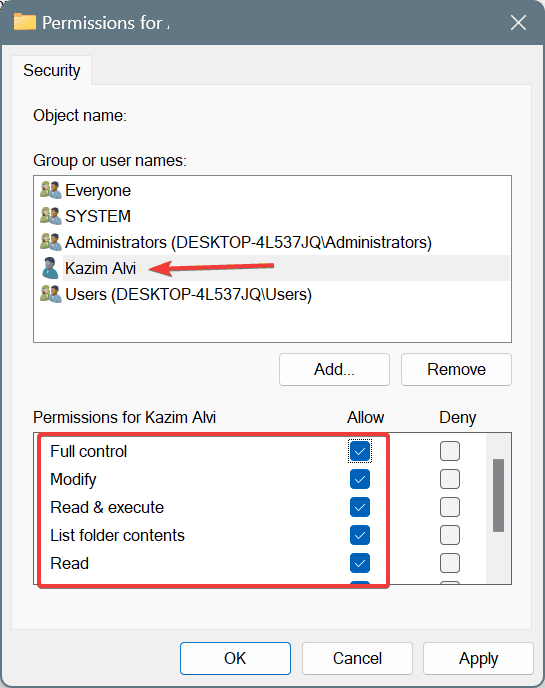Check Deny for List folder contents

[x=450, y=535]
